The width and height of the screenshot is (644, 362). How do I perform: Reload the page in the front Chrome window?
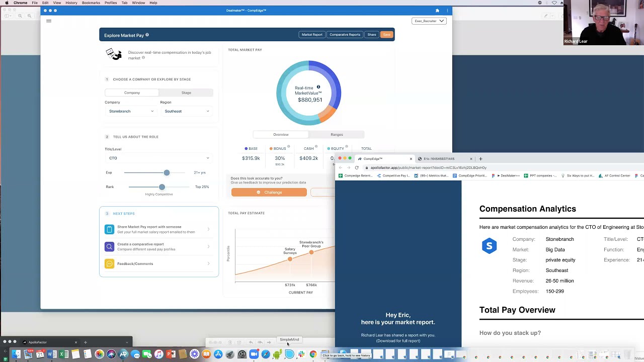pyautogui.click(x=357, y=167)
